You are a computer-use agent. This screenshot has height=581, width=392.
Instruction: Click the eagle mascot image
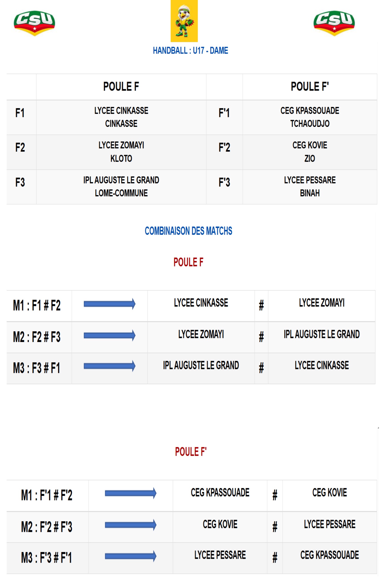point(184,21)
